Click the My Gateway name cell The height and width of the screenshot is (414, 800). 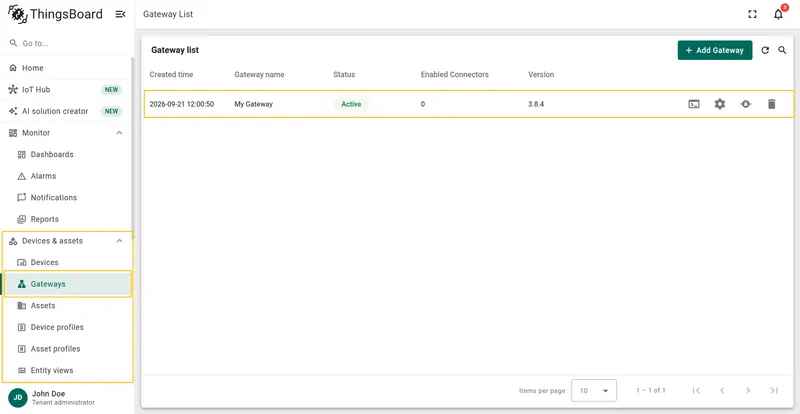[254, 104]
